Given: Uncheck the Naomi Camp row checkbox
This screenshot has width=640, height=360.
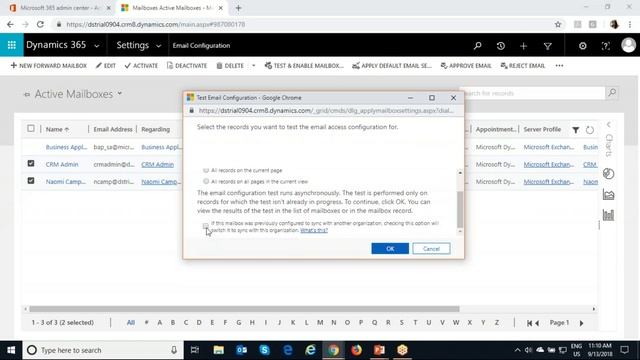Looking at the screenshot, I should (31, 181).
